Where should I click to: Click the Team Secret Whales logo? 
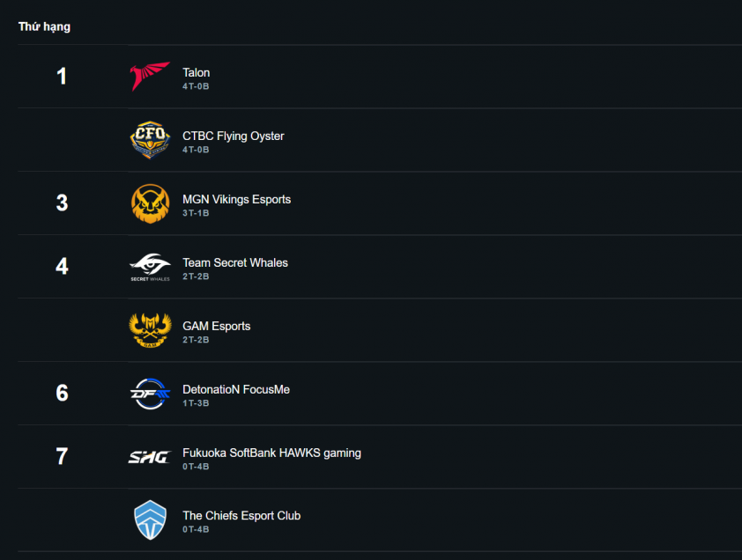pyautogui.click(x=150, y=267)
